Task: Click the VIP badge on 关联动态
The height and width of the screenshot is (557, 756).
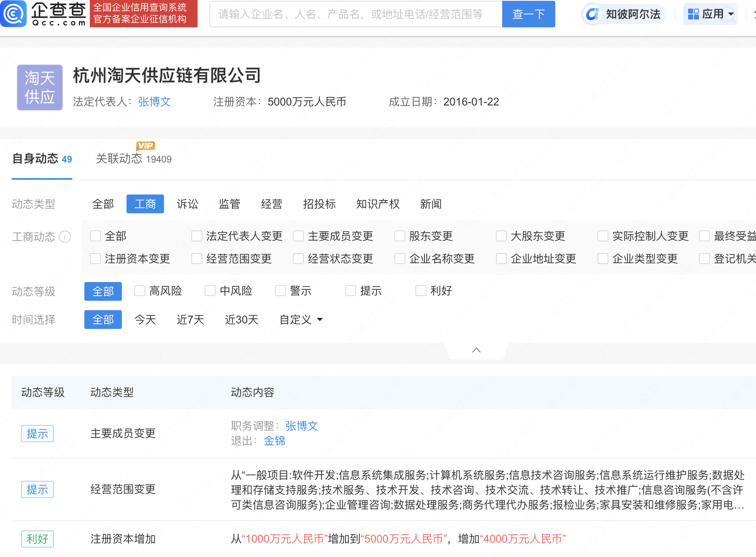Action: (146, 146)
